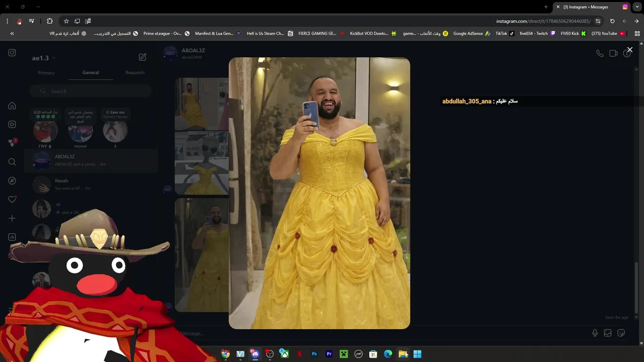Click the instagram.com address bar
Viewport: 644px width, 362px height.
[543, 21]
